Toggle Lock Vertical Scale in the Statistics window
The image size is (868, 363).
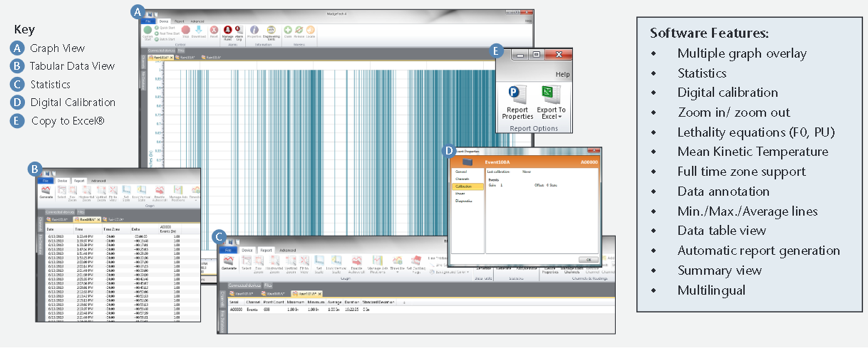[336, 263]
